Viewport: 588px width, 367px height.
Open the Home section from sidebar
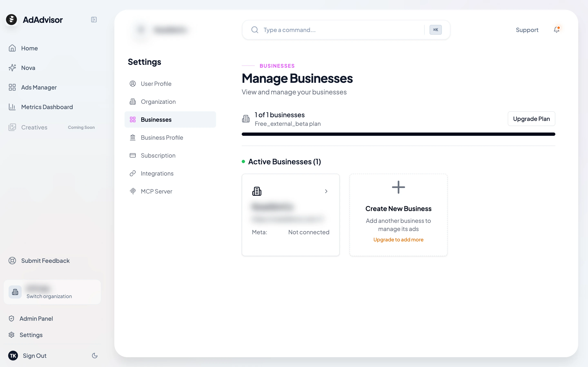(29, 48)
